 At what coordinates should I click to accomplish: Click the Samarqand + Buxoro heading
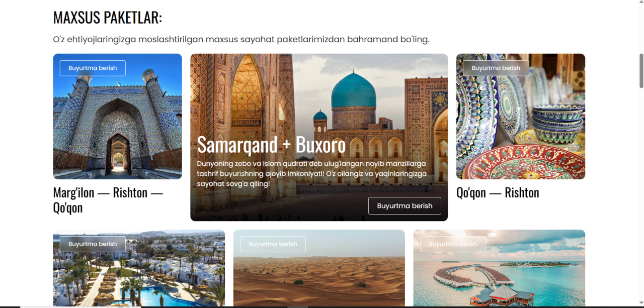(271, 145)
